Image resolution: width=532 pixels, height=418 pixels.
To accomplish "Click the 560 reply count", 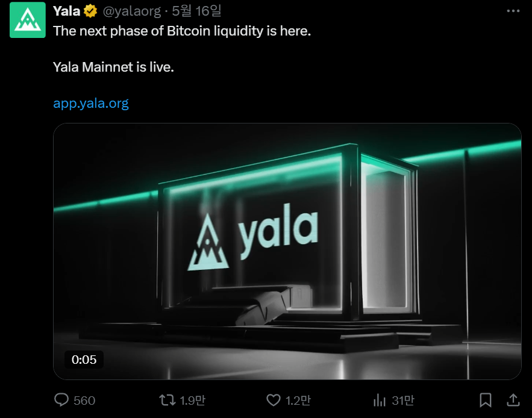I will click(84, 400).
